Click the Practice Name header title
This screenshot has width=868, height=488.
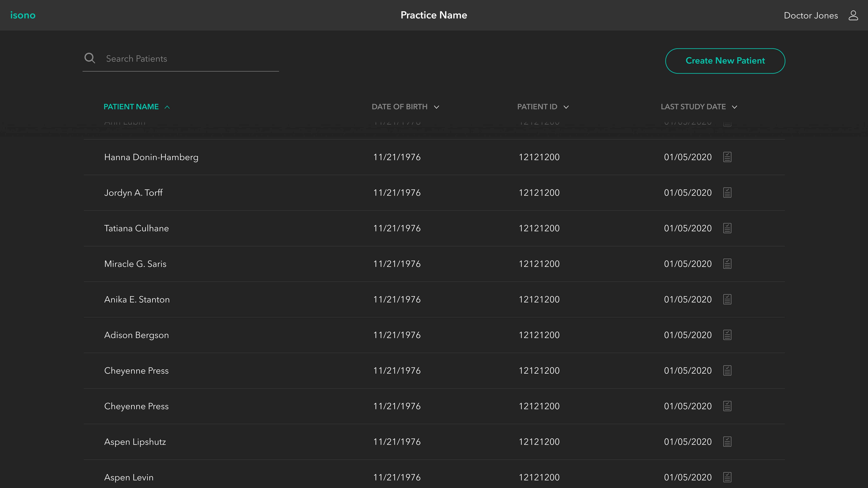[434, 15]
